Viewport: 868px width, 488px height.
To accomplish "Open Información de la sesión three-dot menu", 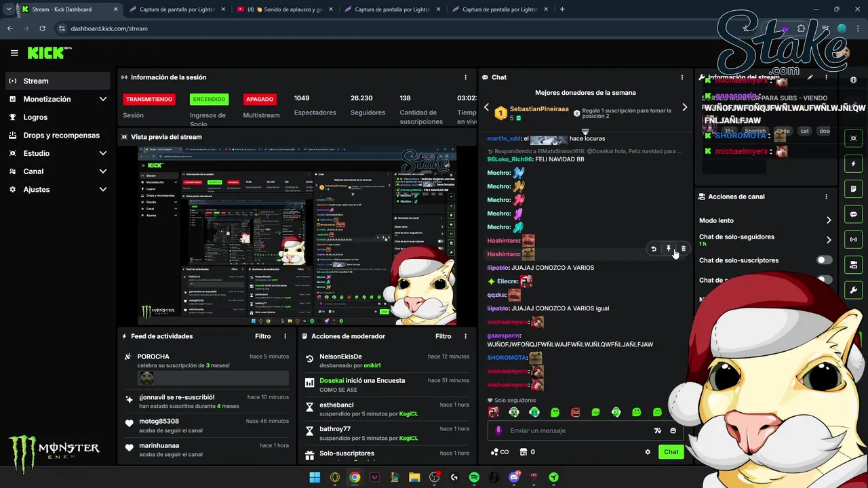I will tap(465, 77).
